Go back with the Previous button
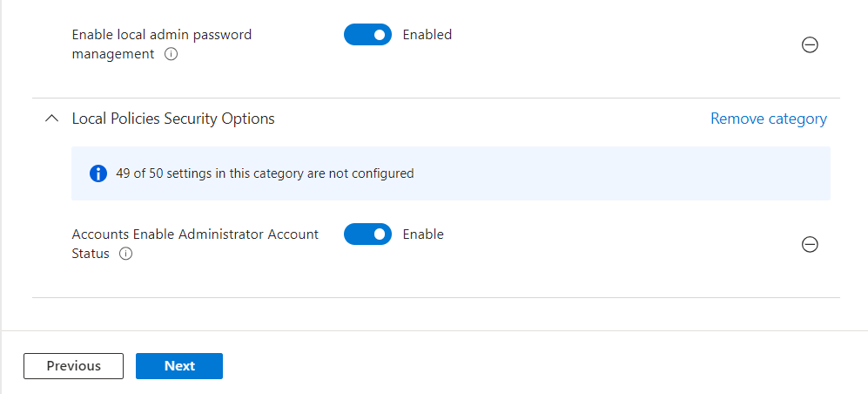 pos(74,366)
